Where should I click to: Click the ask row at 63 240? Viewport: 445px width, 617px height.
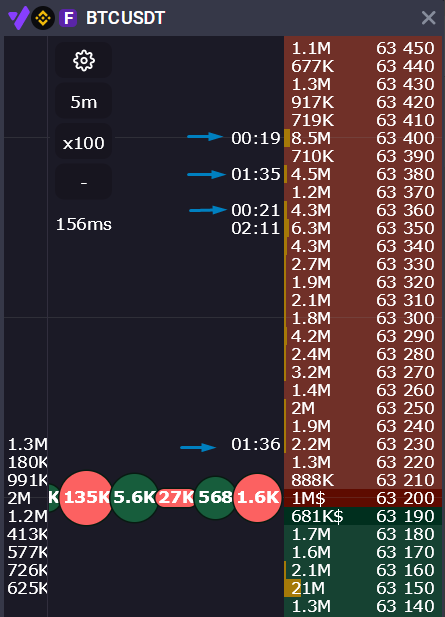(x=363, y=426)
